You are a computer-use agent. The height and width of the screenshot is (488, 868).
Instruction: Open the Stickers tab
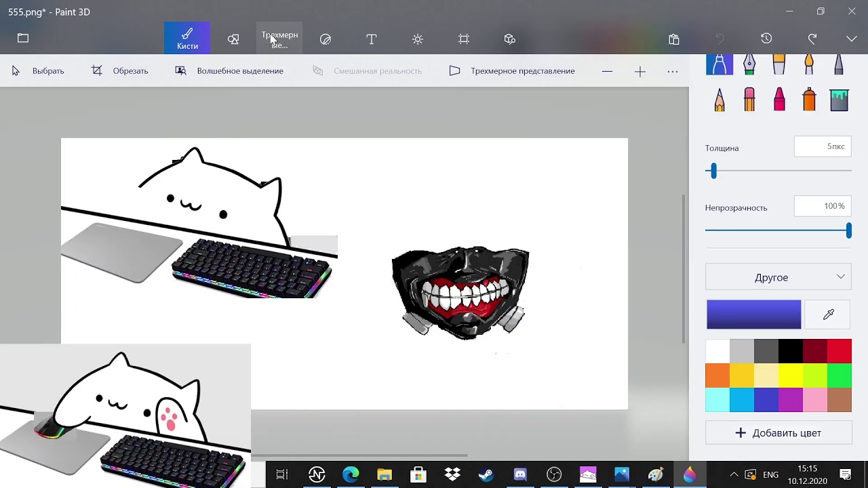coord(325,39)
